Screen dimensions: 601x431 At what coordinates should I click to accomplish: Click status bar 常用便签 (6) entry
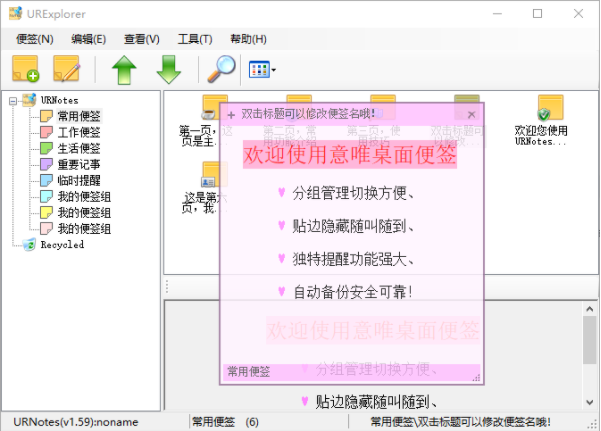coord(225,422)
